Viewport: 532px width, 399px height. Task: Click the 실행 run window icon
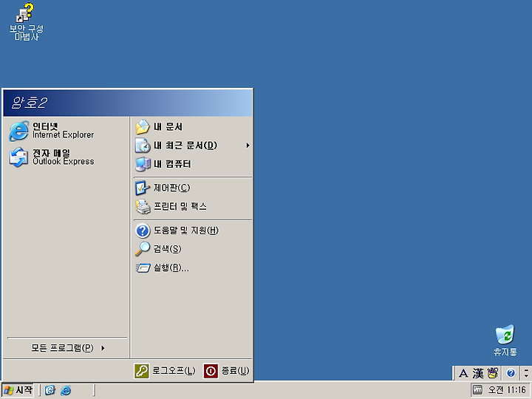pos(143,268)
